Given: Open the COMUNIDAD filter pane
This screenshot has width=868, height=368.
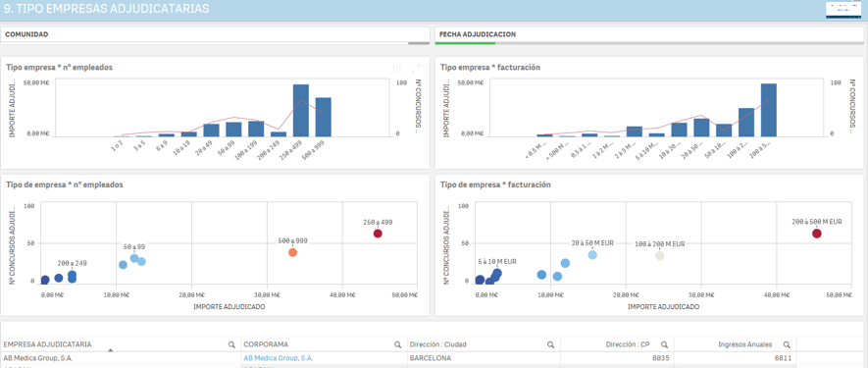Looking at the screenshot, I should click(x=215, y=35).
